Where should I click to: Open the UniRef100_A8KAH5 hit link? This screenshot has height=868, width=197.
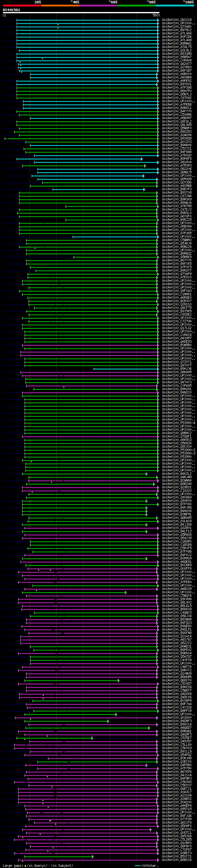click(x=177, y=372)
